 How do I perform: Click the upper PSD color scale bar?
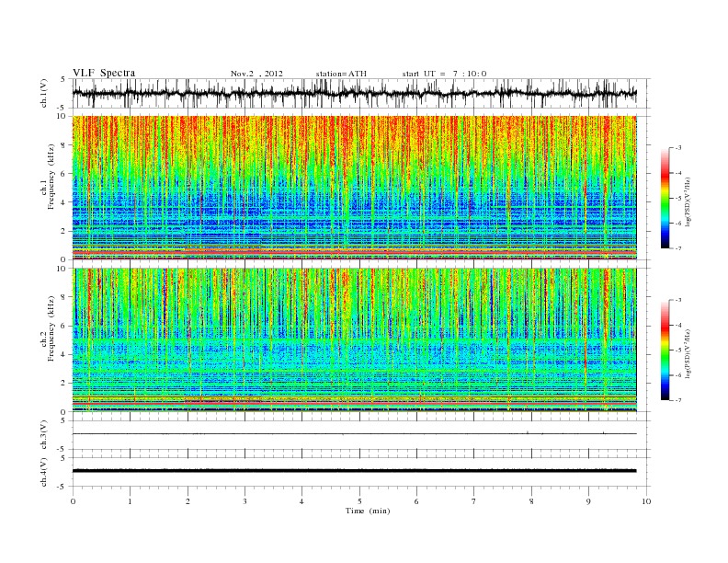click(x=665, y=198)
